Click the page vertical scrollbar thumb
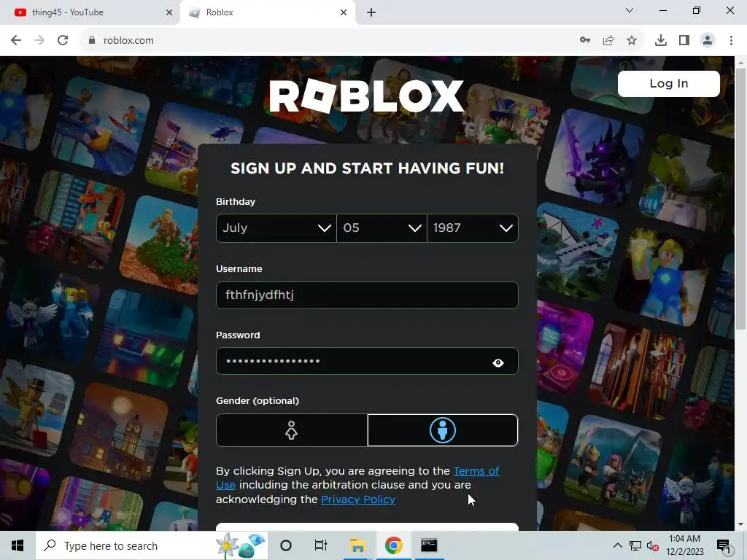Viewport: 747px width, 560px height. (x=740, y=198)
